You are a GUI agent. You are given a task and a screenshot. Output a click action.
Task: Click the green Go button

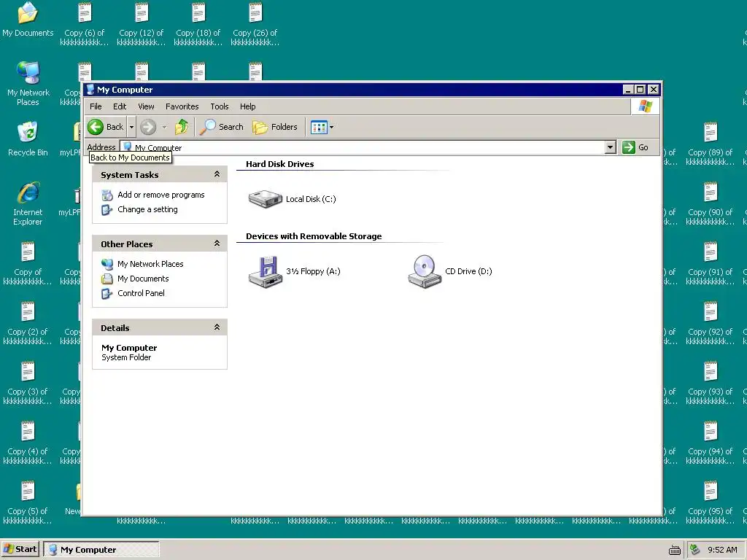tap(635, 147)
